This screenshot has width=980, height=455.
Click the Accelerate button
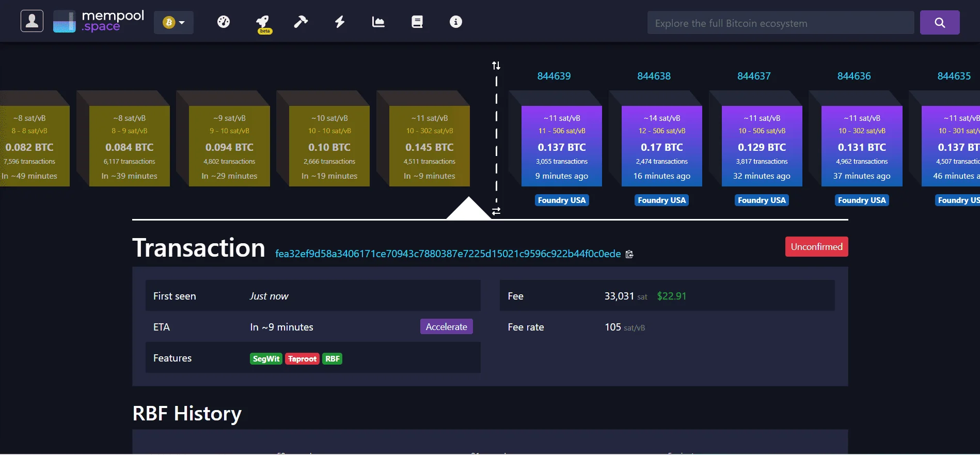pos(447,326)
